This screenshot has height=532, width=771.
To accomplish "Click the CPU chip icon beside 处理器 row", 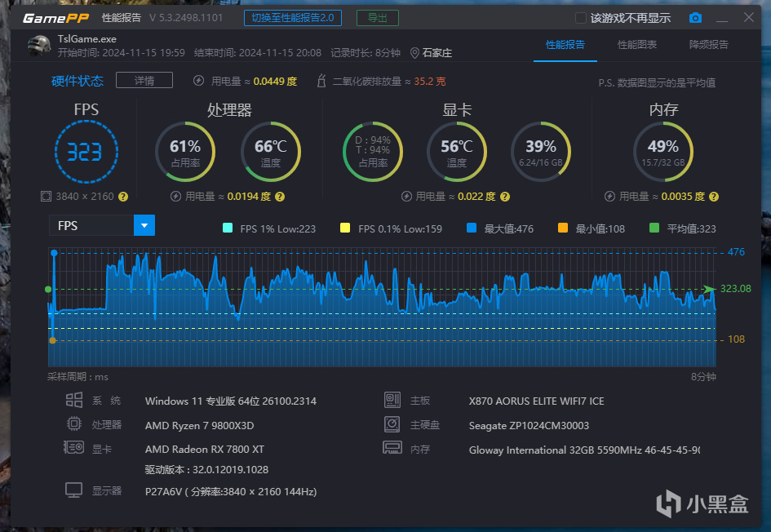I will pyautogui.click(x=73, y=423).
